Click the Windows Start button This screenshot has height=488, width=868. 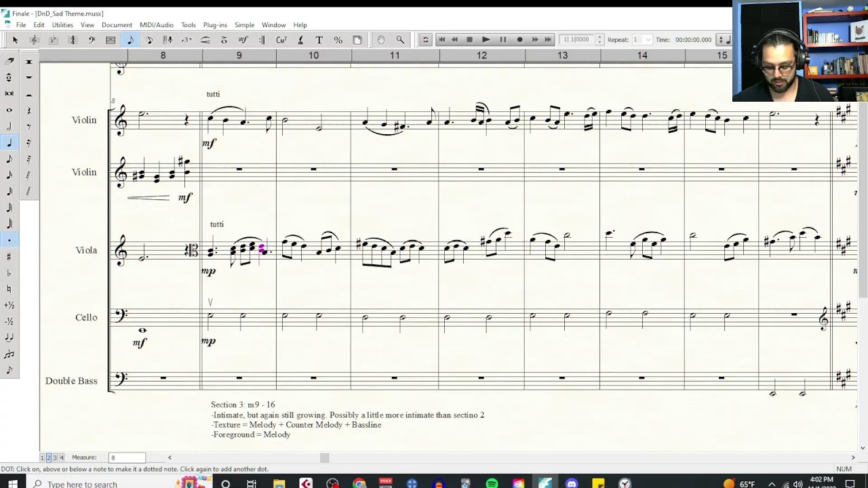[12, 483]
